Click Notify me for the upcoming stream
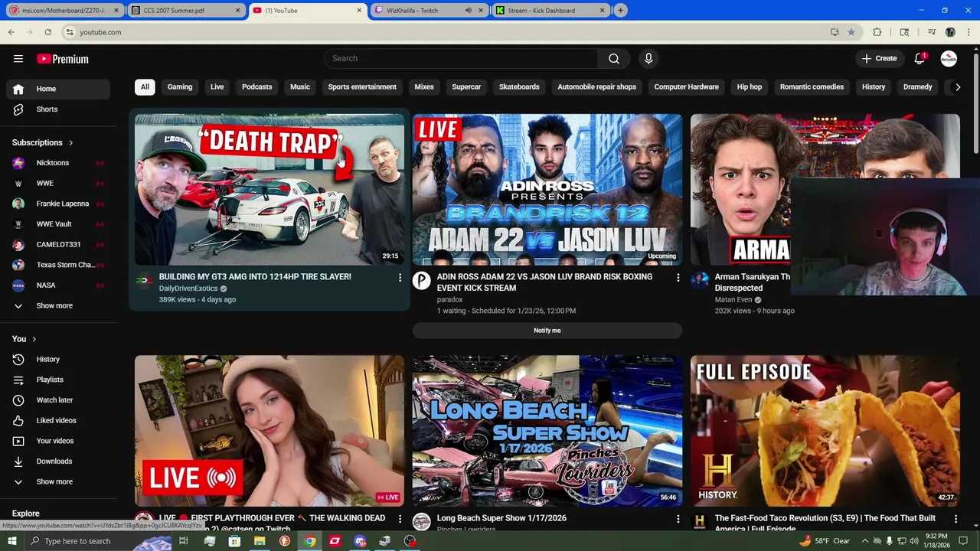Viewport: 980px width, 551px height. [547, 331]
